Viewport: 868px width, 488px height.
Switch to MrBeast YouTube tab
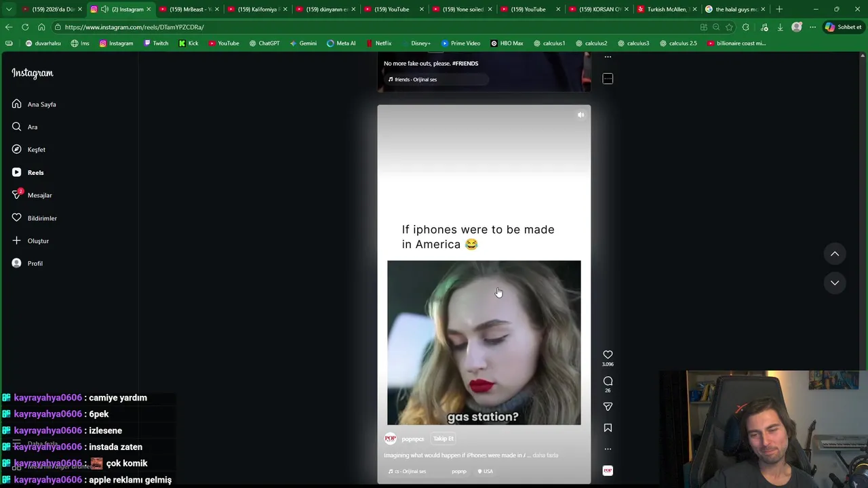[x=189, y=9]
